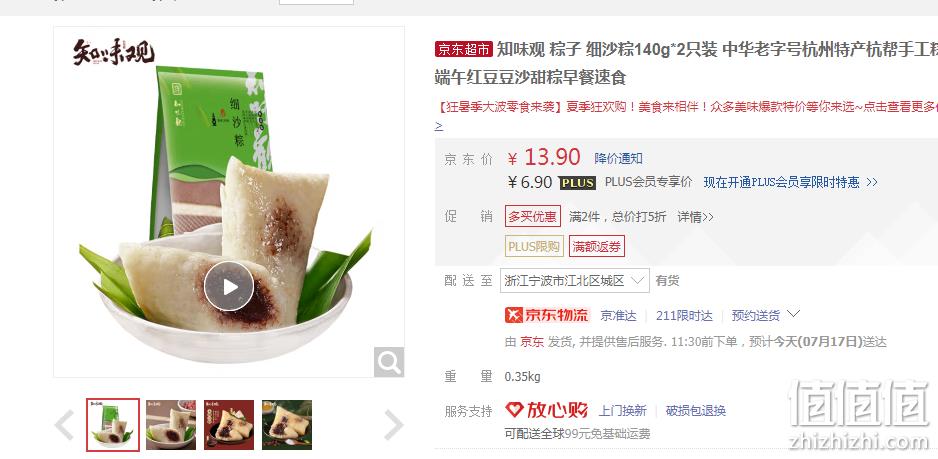Click the black PLUS member badge

pyautogui.click(x=577, y=183)
